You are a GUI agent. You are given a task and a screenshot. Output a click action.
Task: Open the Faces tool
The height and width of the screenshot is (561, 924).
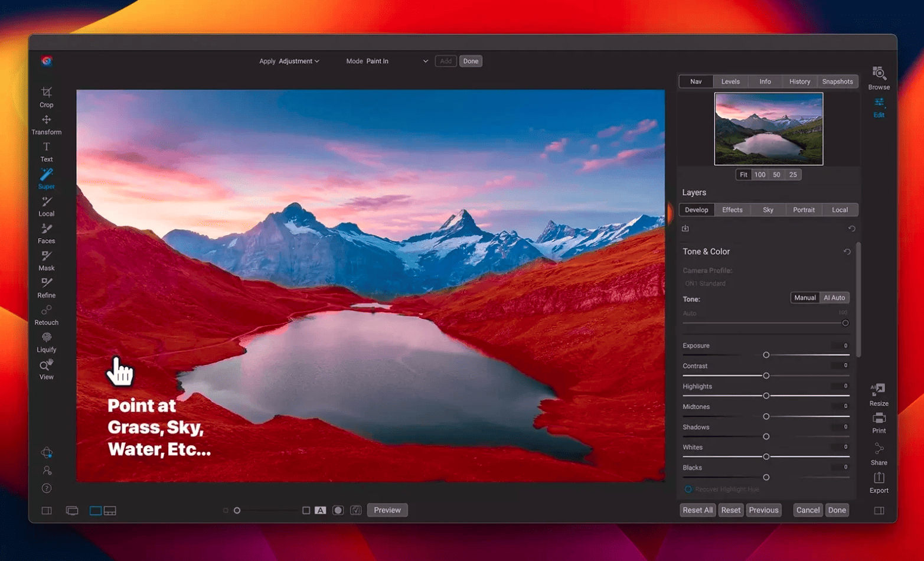47,233
